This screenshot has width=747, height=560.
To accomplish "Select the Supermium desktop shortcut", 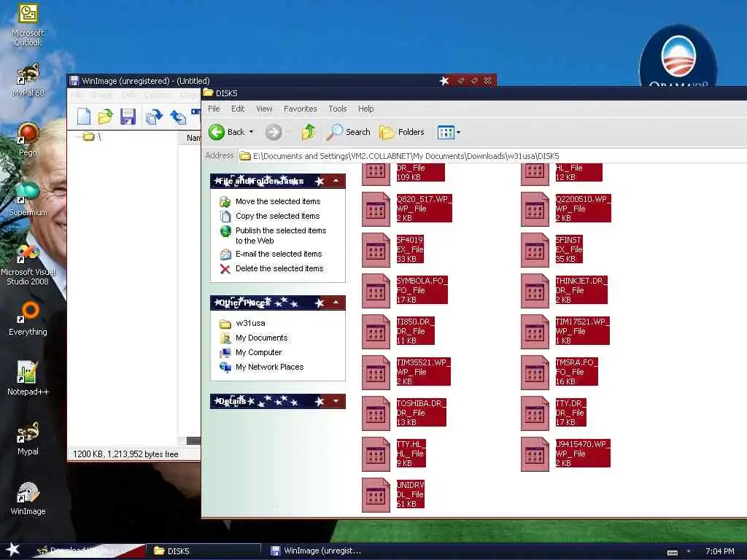I will tap(28, 192).
